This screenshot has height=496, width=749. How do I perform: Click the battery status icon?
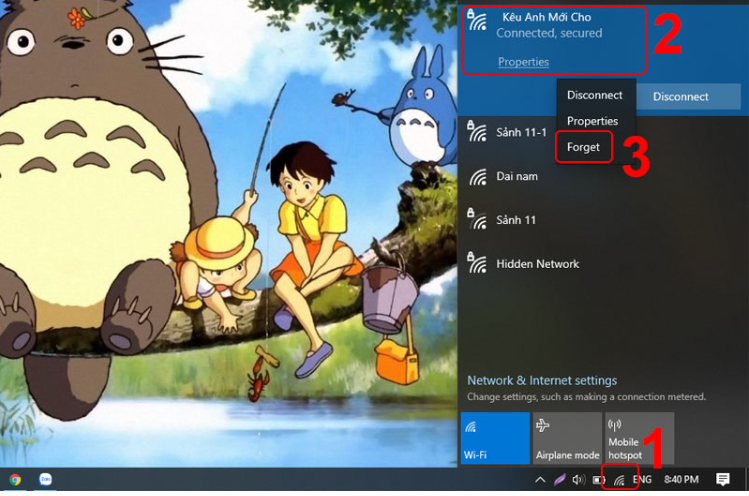(x=599, y=479)
